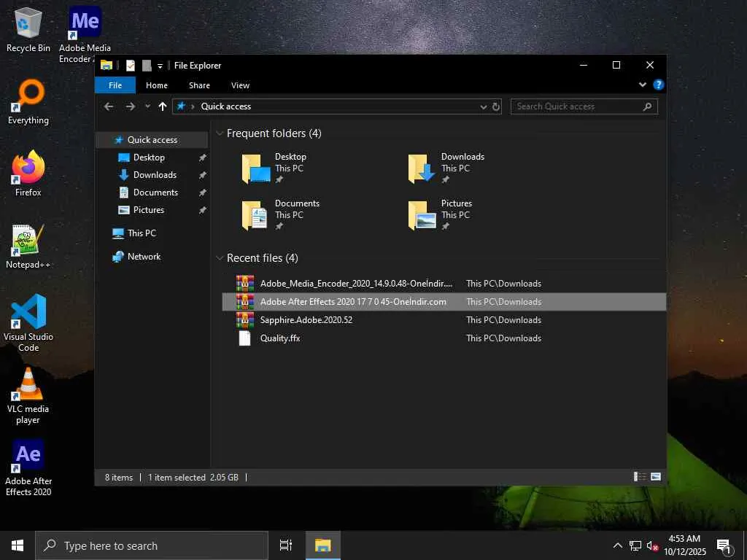Unpin Downloads using its sidebar pin icon
This screenshot has width=747, height=560.
[x=203, y=175]
